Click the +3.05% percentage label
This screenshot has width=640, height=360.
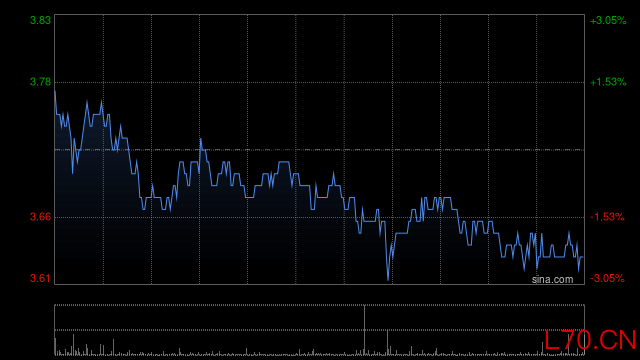[x=608, y=20]
